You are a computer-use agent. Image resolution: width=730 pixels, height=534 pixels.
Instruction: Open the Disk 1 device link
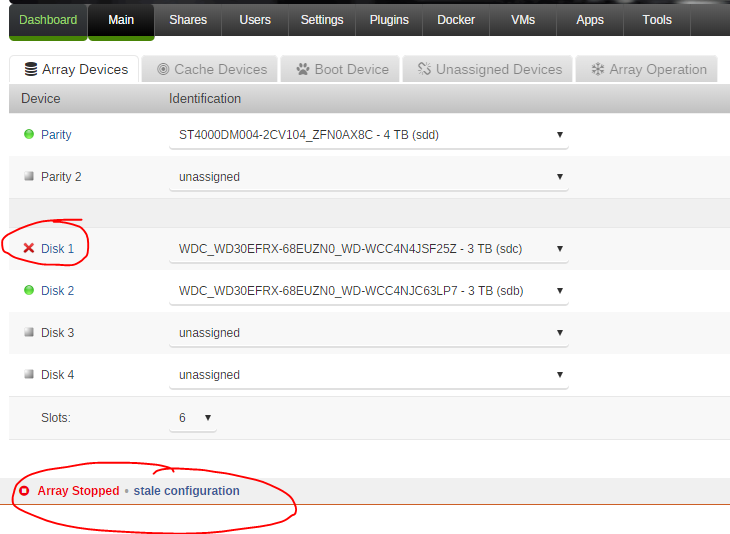click(57, 249)
